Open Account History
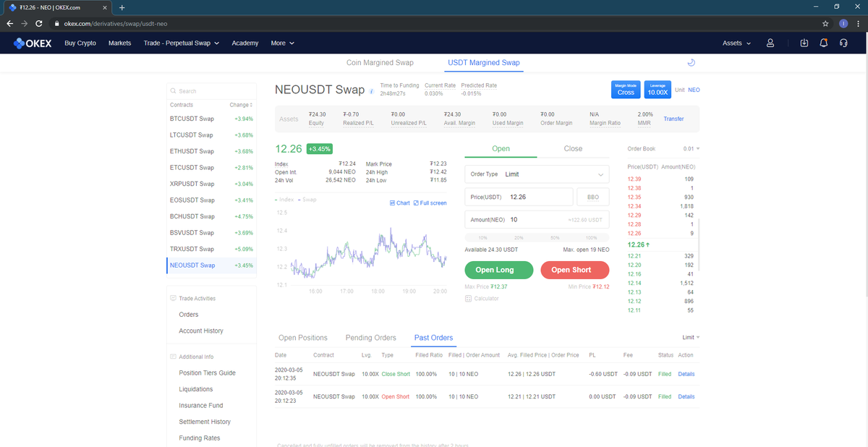Screen dimensions: 868x447 201,331
